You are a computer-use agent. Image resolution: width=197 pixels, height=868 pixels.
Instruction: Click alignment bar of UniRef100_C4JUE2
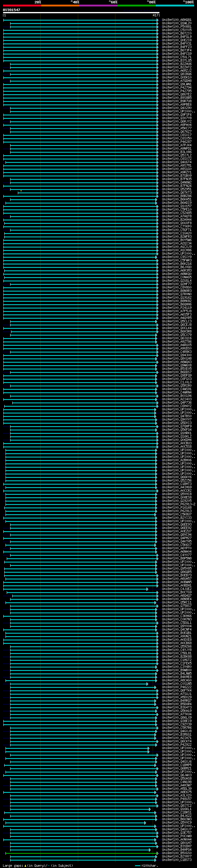[76, 589]
